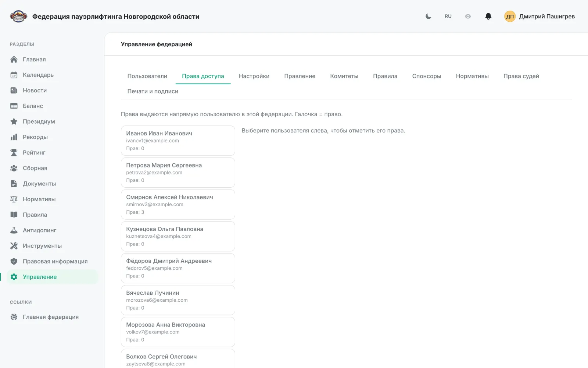Go to Календарь section
588x368 pixels.
coord(53,75)
